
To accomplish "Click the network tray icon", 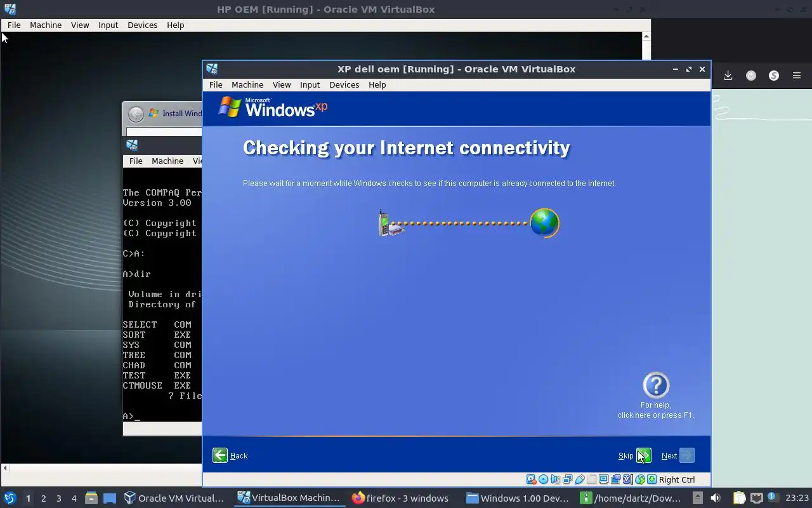I will pos(757,498).
